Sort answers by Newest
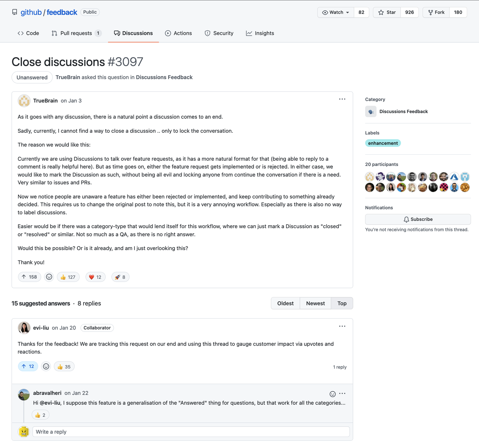This screenshot has height=448, width=479. point(315,303)
